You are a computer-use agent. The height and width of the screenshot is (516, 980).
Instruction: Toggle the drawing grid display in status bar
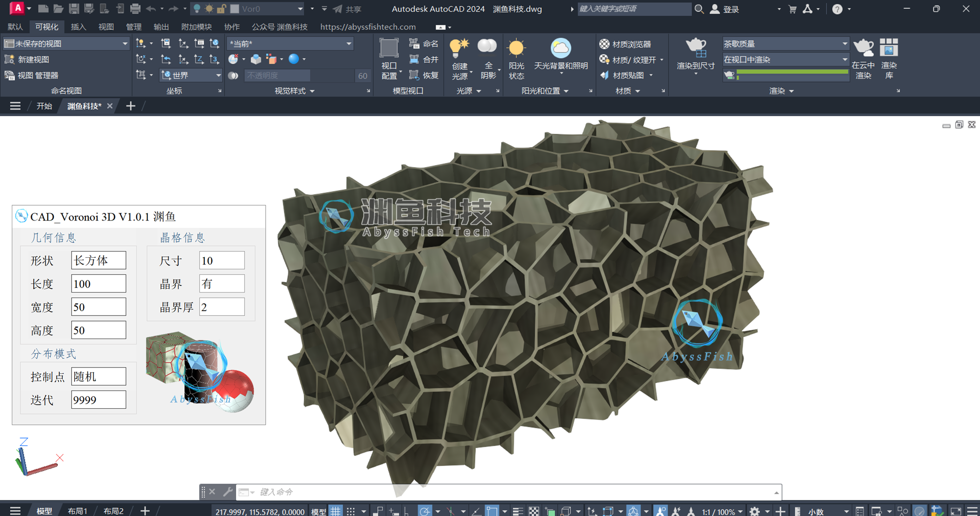[336, 511]
